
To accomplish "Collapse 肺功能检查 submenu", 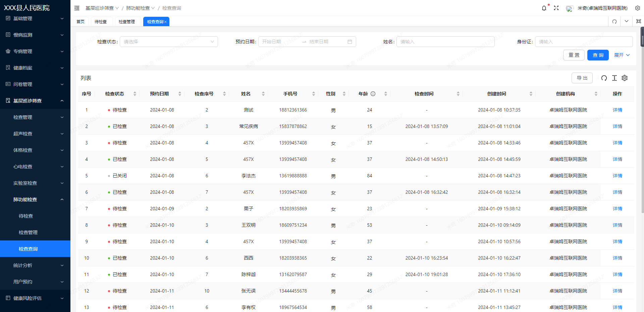I will coord(35,199).
